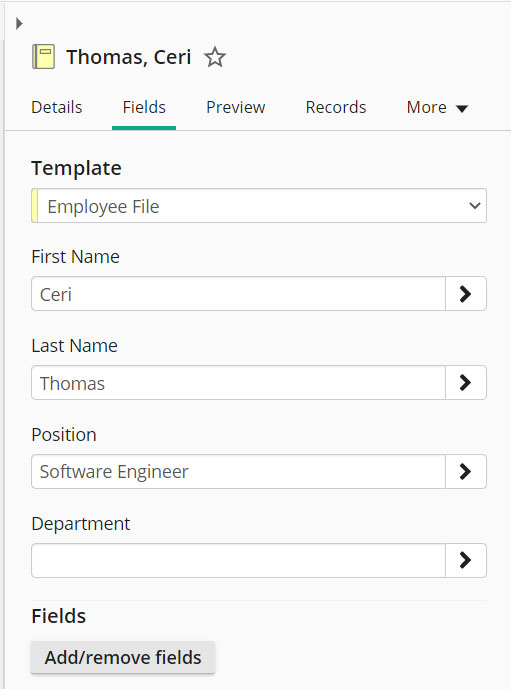Switch to the Preview tab

(x=236, y=108)
